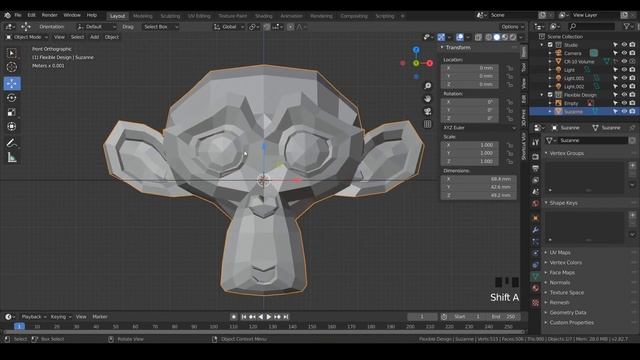Toggle camera view with camera gizmo

(427, 111)
